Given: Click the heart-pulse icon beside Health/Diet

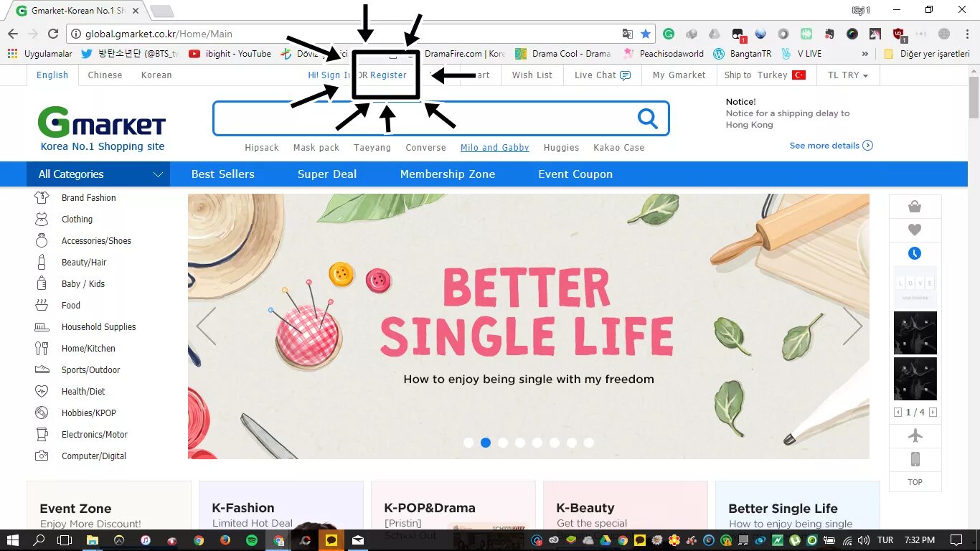Looking at the screenshot, I should [x=42, y=391].
